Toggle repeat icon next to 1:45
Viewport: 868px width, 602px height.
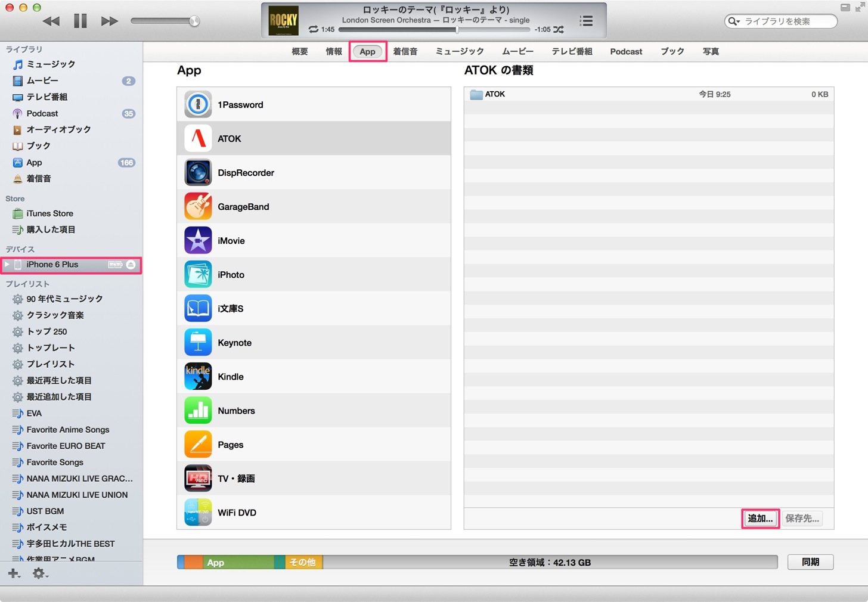tap(314, 29)
